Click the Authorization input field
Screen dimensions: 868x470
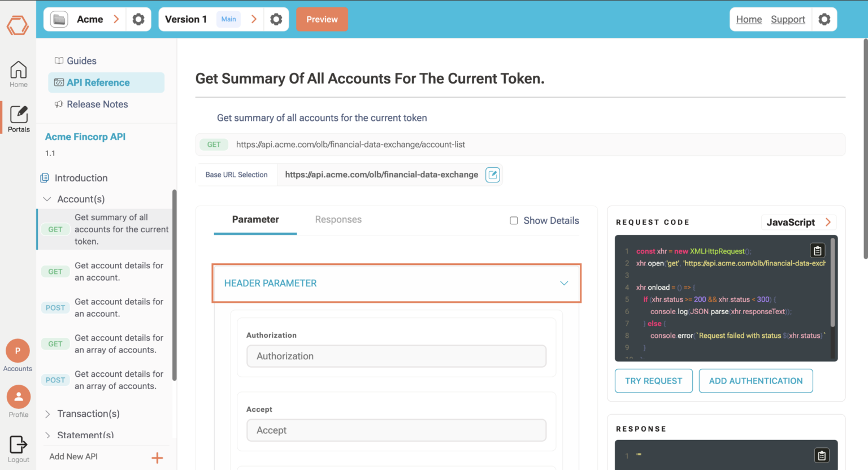pyautogui.click(x=396, y=356)
